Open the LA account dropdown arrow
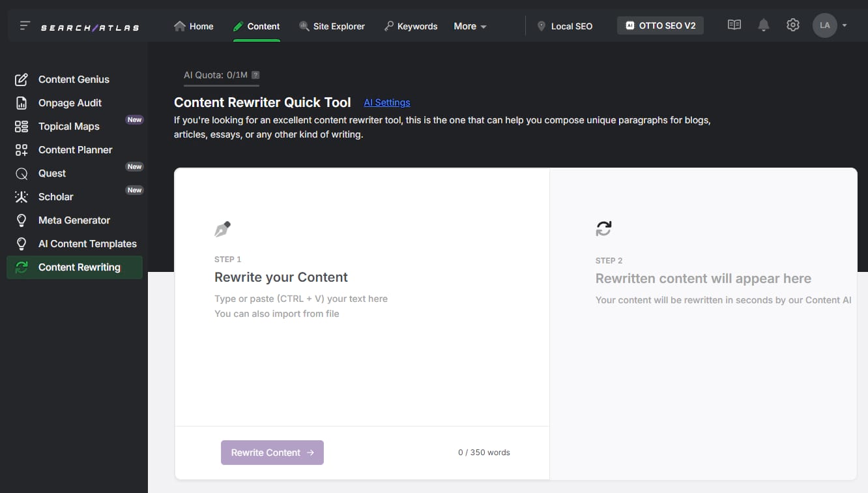This screenshot has width=868, height=493. (x=845, y=25)
